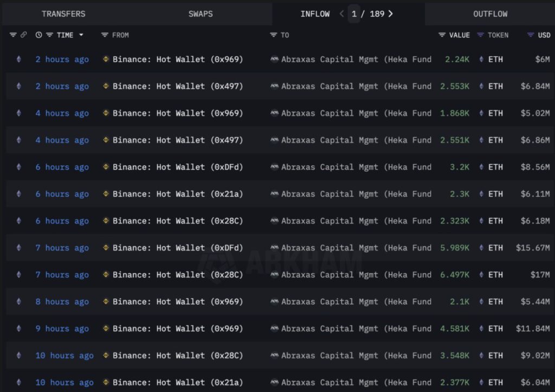Open the Abraxas Capital Mgmt link in the $15.67M row
555x392 pixels.
pos(356,248)
